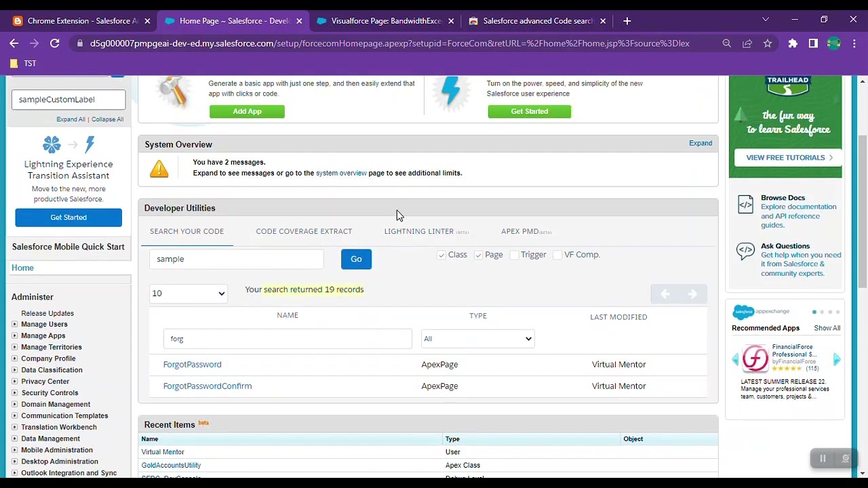Switch to Visualforce Page browser tab

click(387, 21)
